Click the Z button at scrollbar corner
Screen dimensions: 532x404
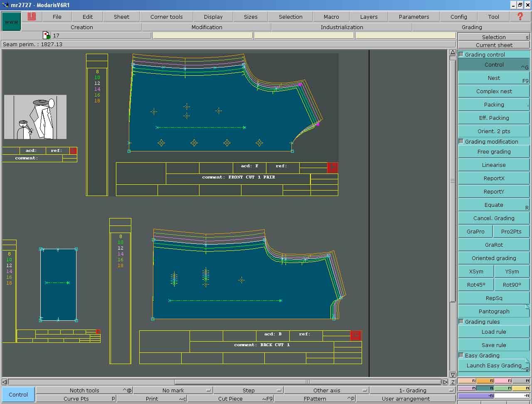[x=453, y=382]
